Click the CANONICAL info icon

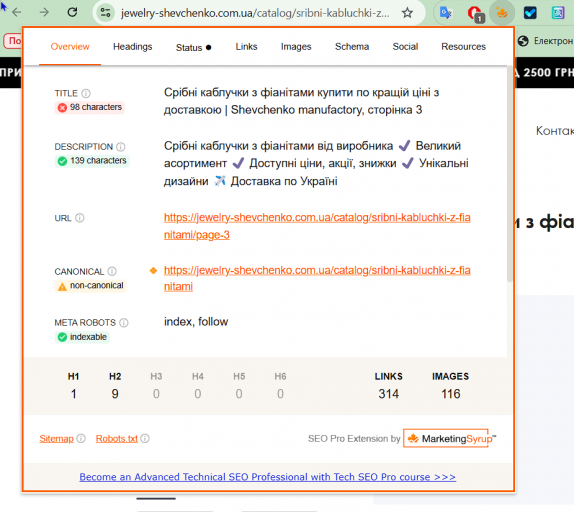click(112, 271)
